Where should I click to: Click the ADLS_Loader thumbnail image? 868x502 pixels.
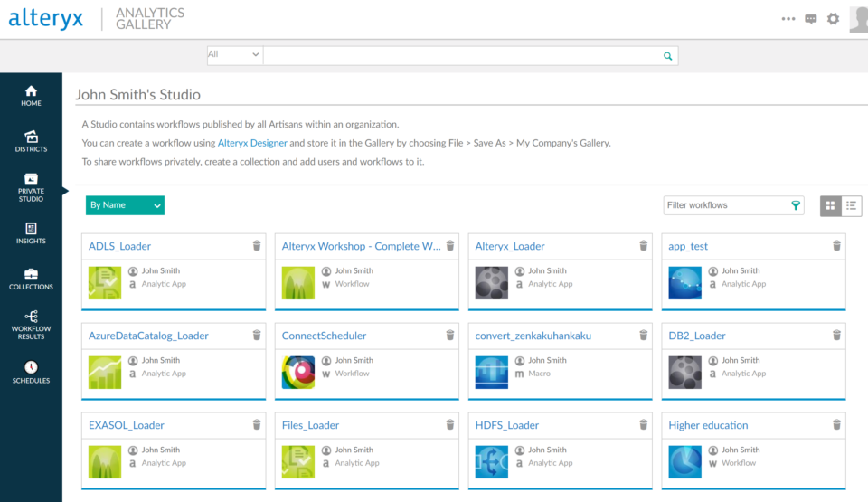(105, 282)
